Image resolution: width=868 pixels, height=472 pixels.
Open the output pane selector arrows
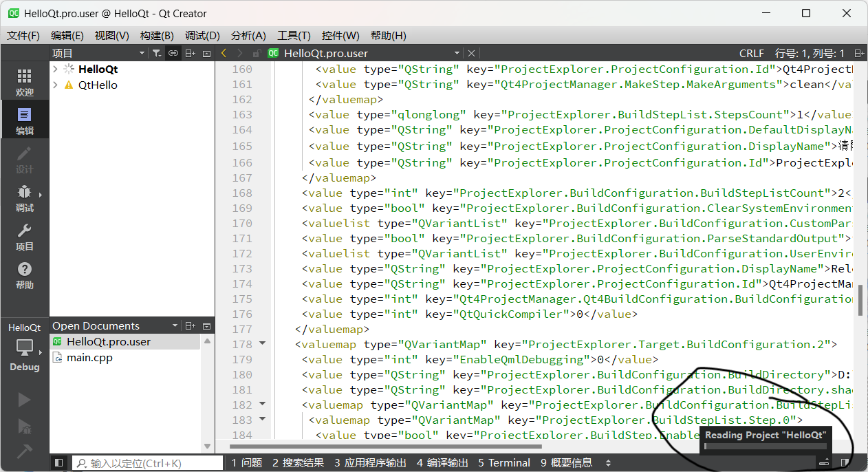tap(608, 463)
